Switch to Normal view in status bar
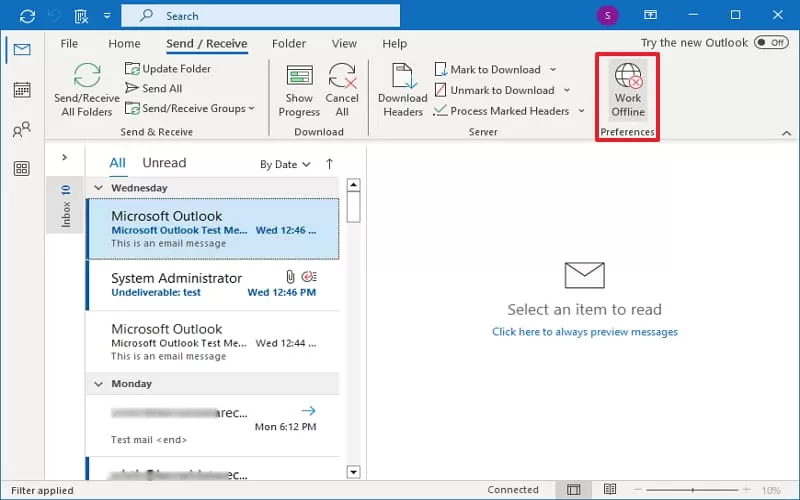The image size is (800, 500). (x=574, y=490)
